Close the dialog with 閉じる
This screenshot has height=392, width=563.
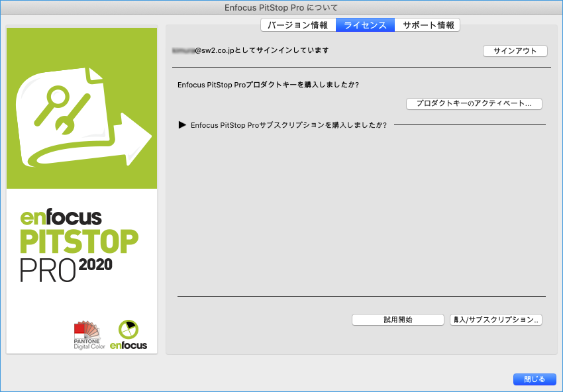535,379
